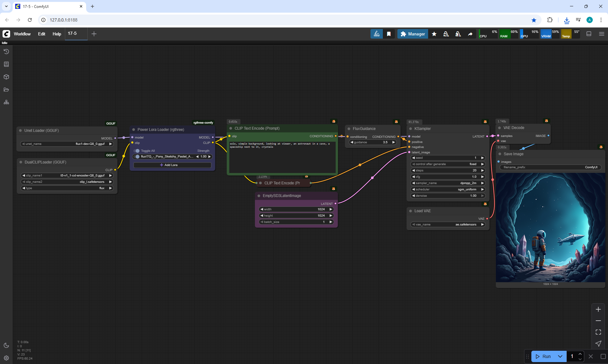Click the share arrow icon in toolbar
The height and width of the screenshot is (364, 608).
click(x=470, y=34)
